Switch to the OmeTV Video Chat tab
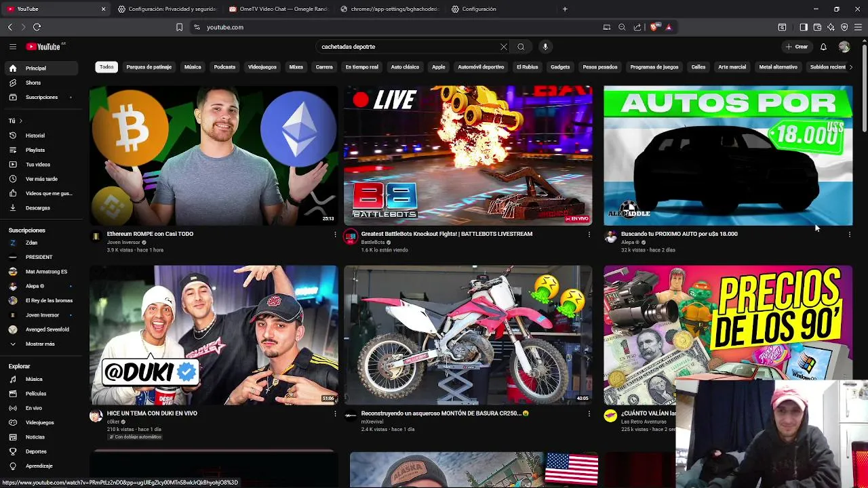 coord(278,9)
